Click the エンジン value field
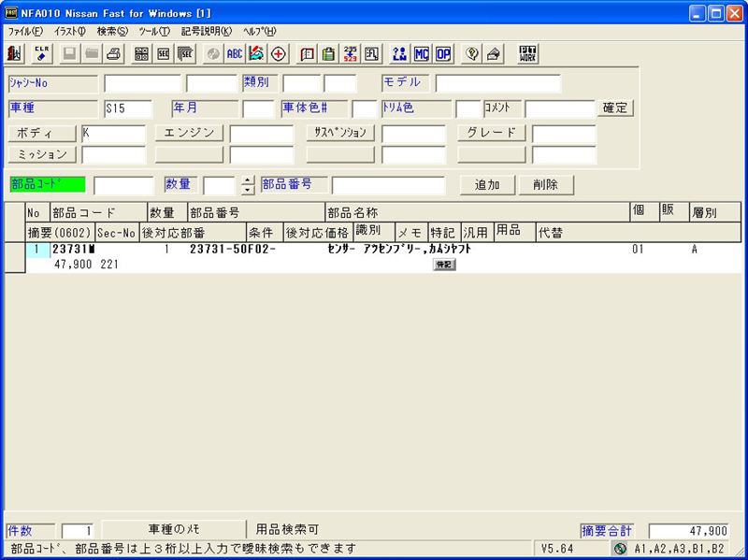Screen dimensions: 748x560 click(x=262, y=134)
